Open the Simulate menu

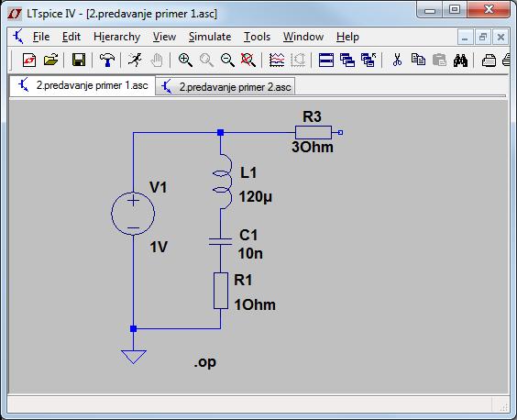click(210, 37)
